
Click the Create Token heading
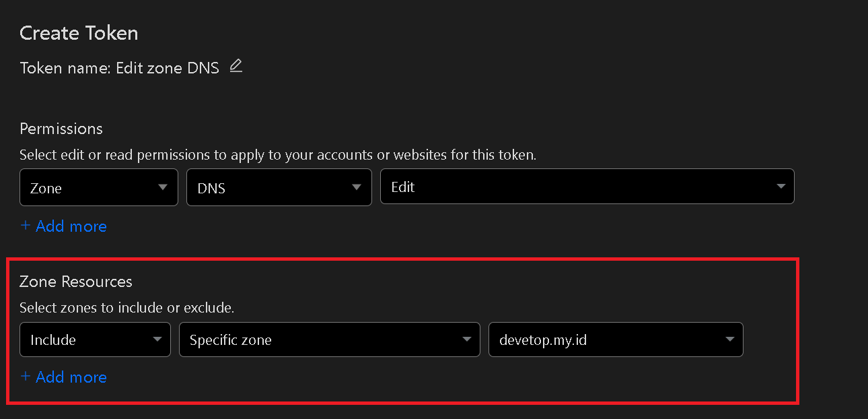point(79,33)
